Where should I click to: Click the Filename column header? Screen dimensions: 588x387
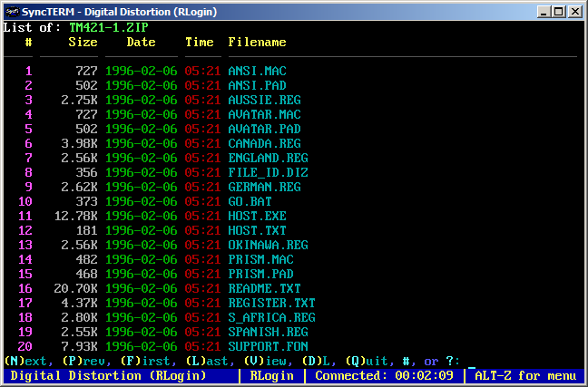pos(257,42)
